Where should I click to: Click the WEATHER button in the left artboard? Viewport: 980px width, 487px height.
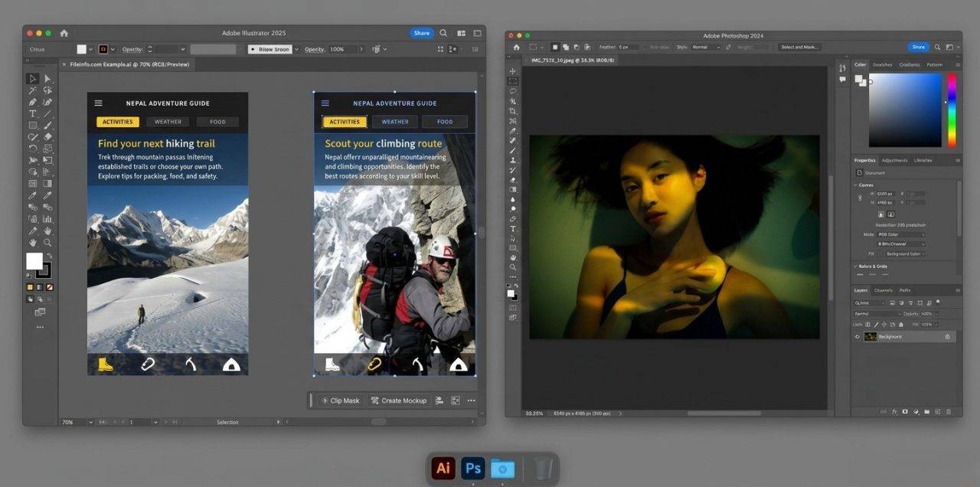pos(168,122)
